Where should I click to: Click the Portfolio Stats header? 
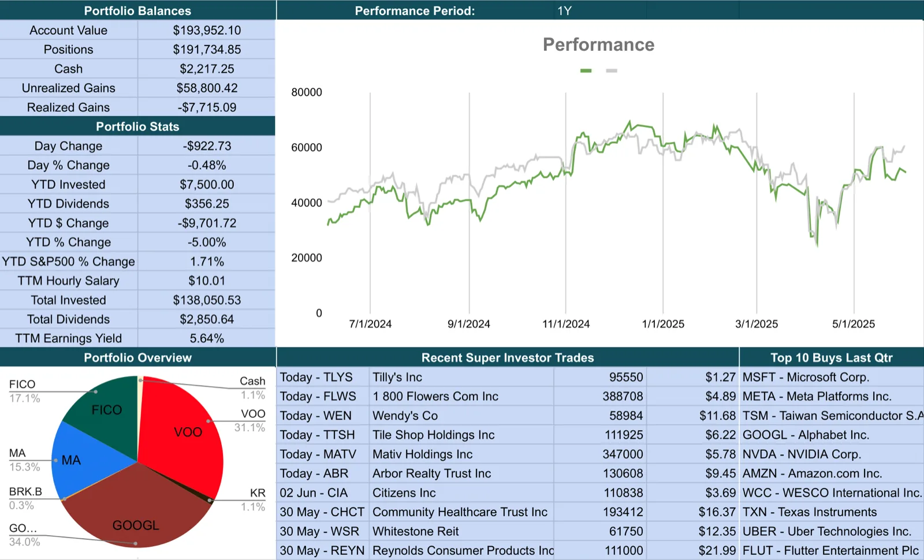point(137,126)
